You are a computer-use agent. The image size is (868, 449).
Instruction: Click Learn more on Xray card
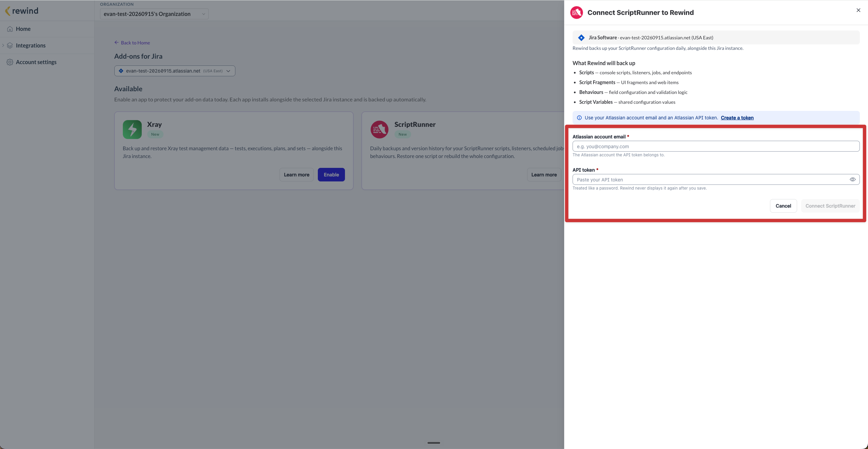click(296, 175)
